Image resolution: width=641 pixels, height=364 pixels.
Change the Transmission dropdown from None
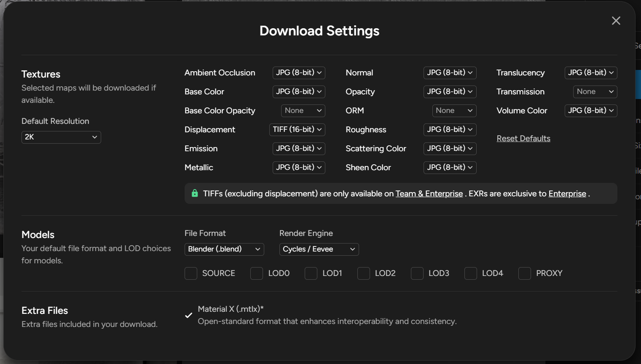click(x=595, y=91)
